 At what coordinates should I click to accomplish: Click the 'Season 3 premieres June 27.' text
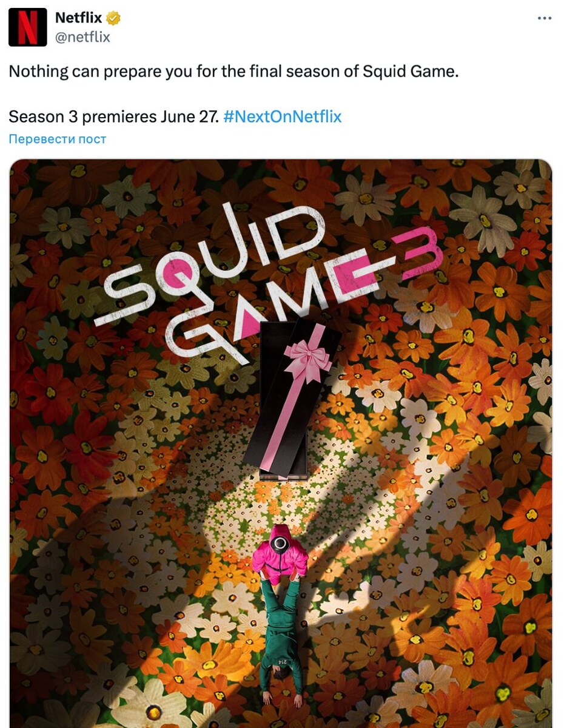113,116
